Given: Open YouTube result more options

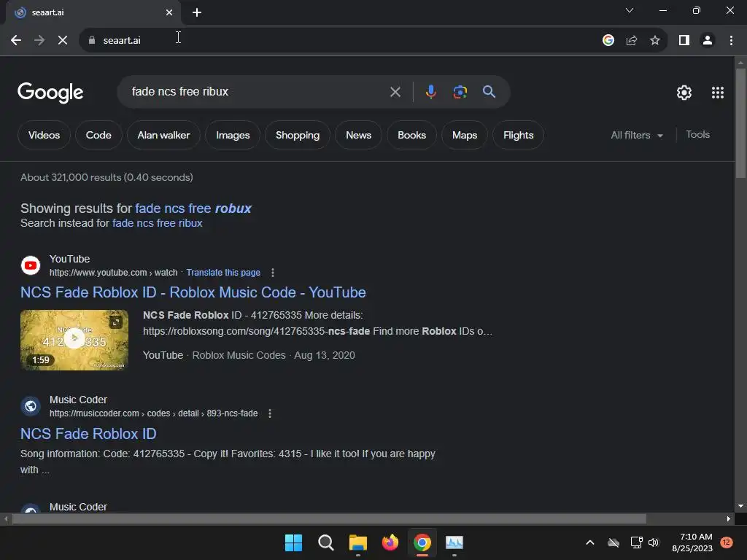Looking at the screenshot, I should [x=273, y=273].
